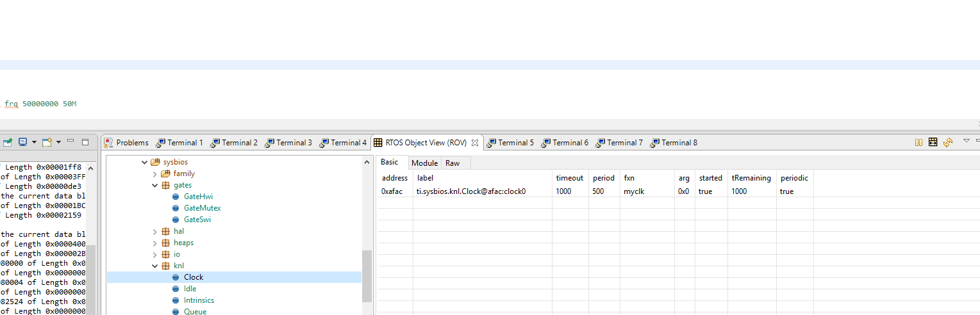Switch to the Terminal 3 tab

pos(288,143)
